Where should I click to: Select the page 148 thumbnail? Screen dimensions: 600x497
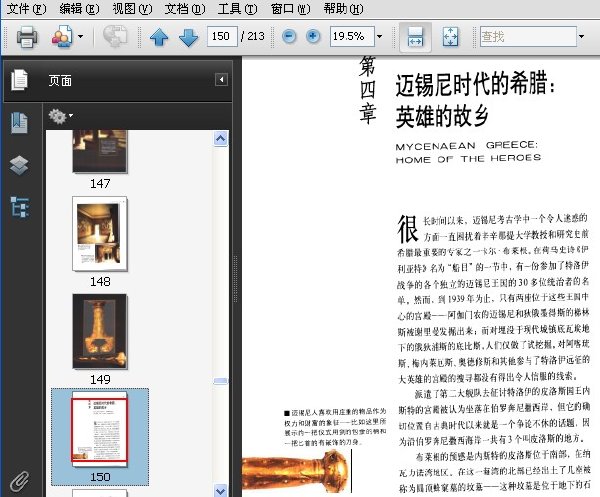point(99,234)
